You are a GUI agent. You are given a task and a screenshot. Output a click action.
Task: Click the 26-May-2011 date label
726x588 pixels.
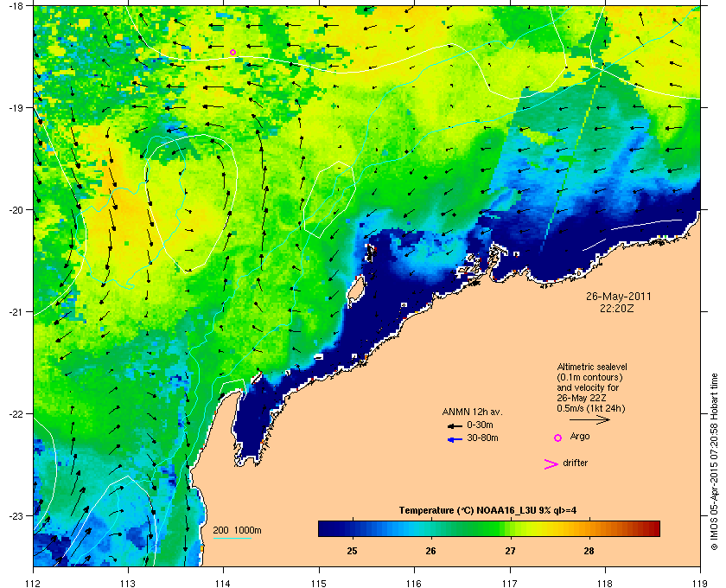click(x=619, y=296)
